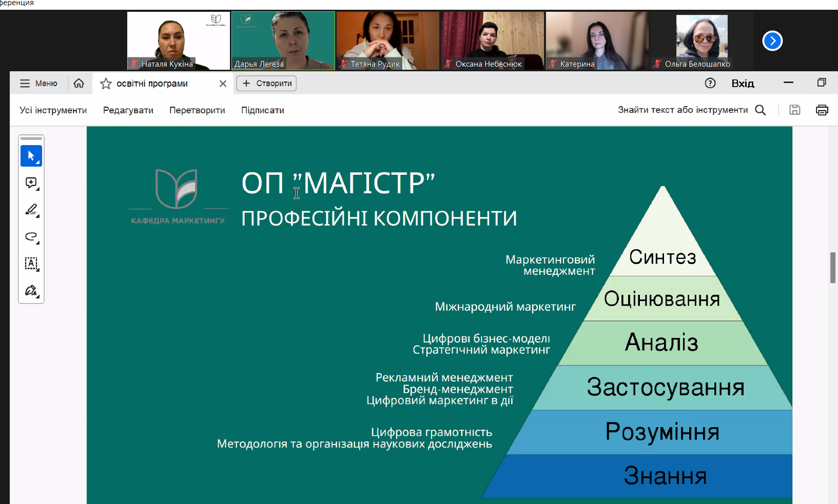Star the освітні програми document
The image size is (838, 504).
(x=106, y=84)
